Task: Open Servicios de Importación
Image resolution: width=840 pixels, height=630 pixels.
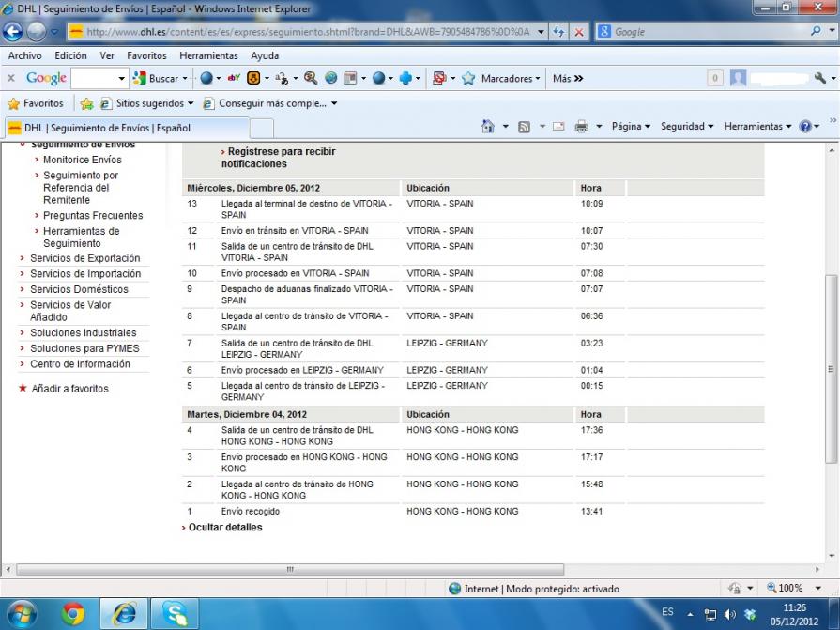Action: (85, 274)
